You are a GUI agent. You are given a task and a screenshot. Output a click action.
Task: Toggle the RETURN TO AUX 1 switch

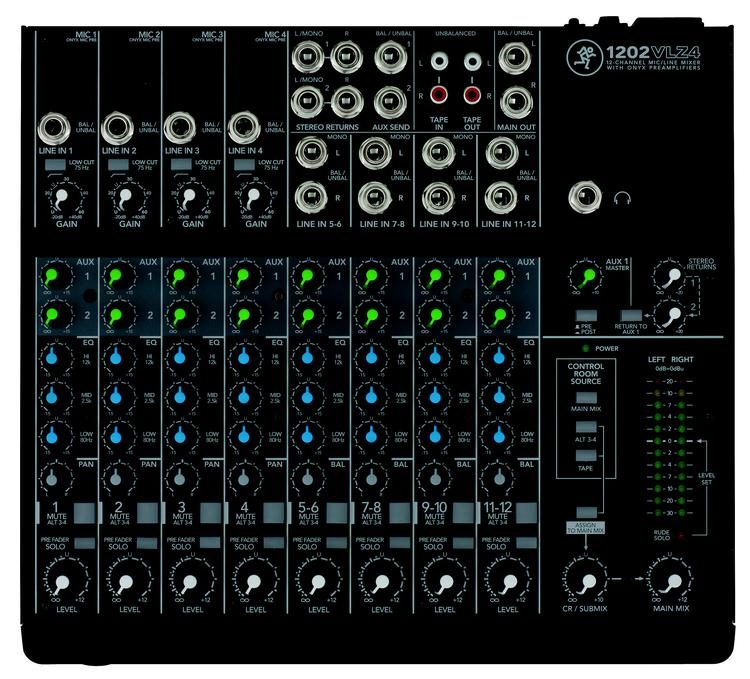point(631,316)
